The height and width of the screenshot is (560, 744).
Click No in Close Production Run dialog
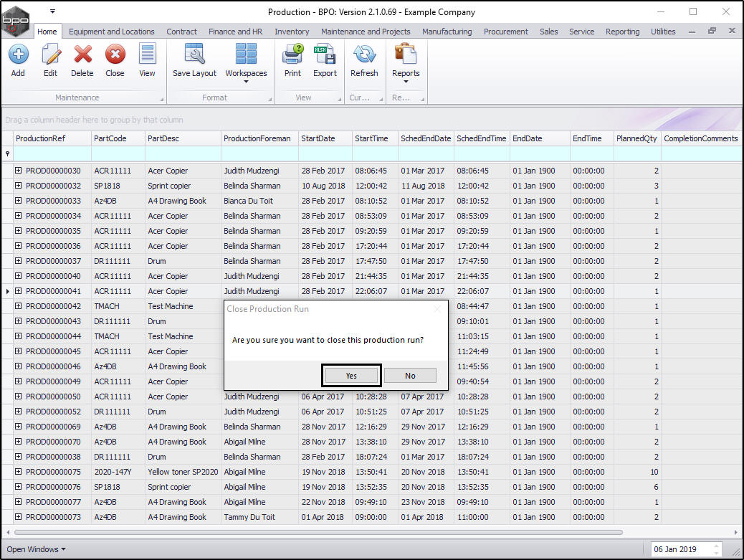point(410,376)
